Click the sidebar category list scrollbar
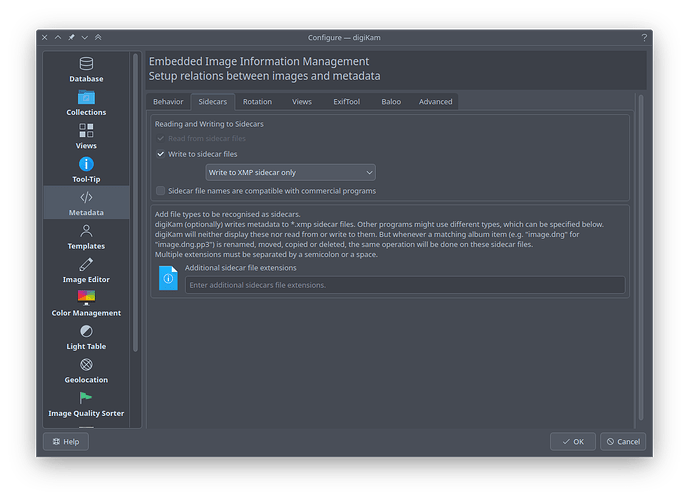Image resolution: width=688 pixels, height=500 pixels. (x=136, y=202)
